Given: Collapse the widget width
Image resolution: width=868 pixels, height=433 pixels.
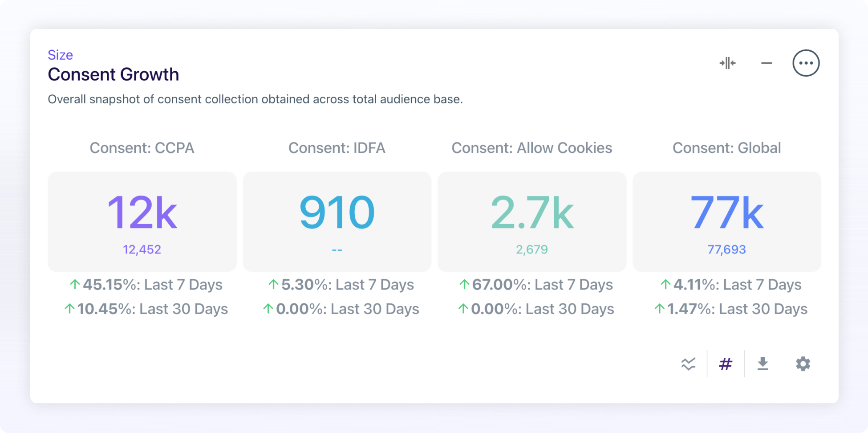Looking at the screenshot, I should pyautogui.click(x=727, y=63).
